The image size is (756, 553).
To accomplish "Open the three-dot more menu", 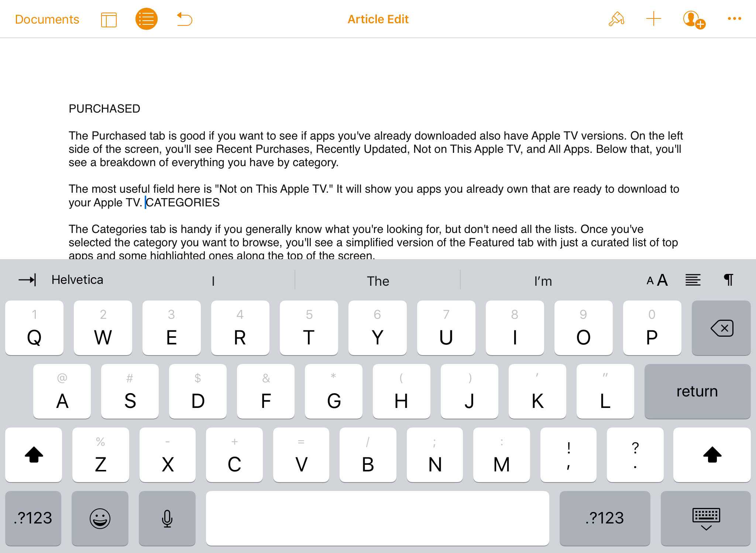I will (734, 19).
